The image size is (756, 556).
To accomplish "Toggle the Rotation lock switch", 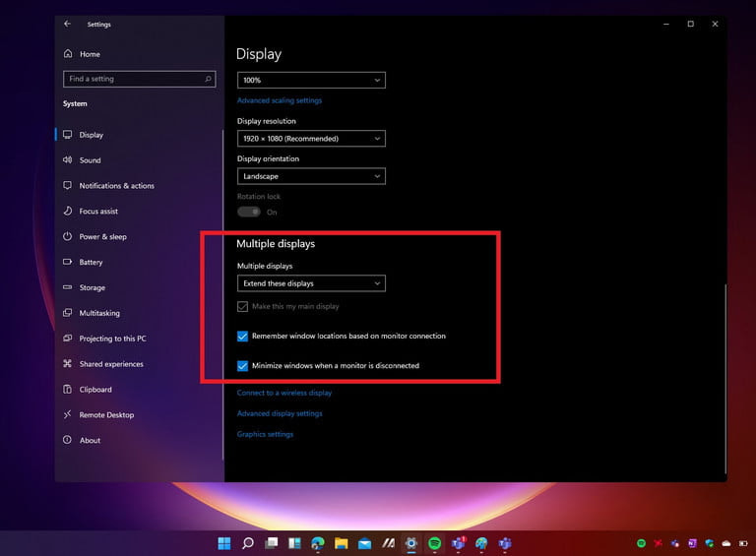I will [249, 212].
